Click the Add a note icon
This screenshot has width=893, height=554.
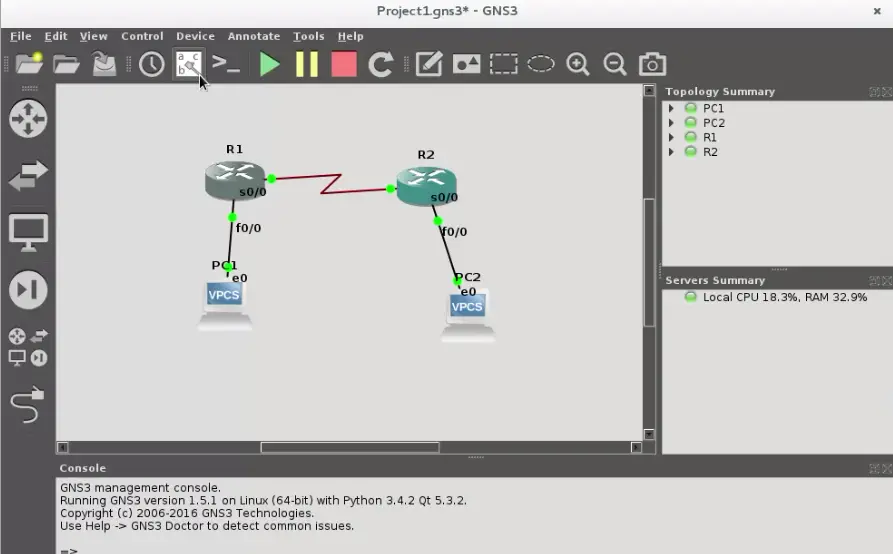pos(429,64)
